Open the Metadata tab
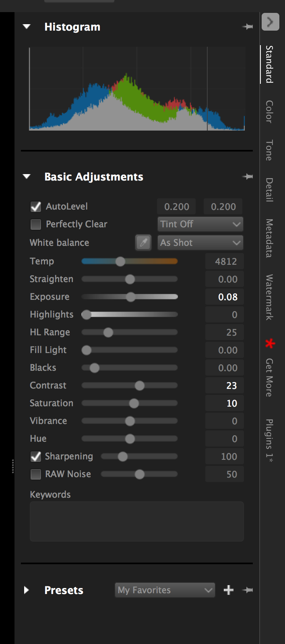This screenshot has height=644, width=285. [x=269, y=238]
